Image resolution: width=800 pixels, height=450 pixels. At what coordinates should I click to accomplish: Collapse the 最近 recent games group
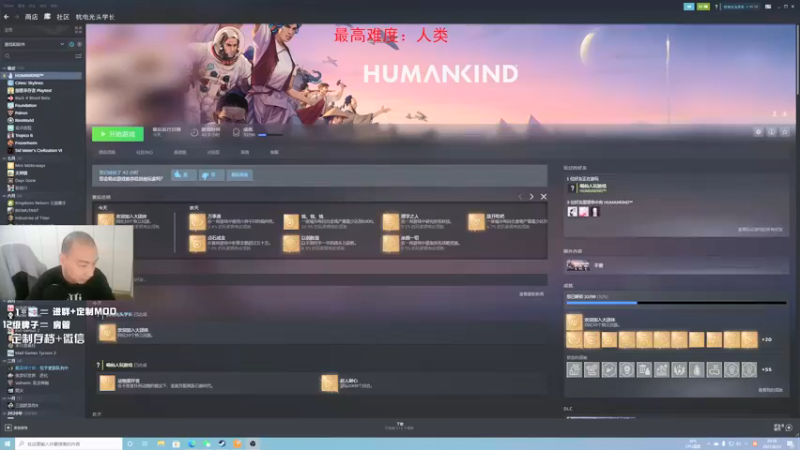tap(4, 68)
